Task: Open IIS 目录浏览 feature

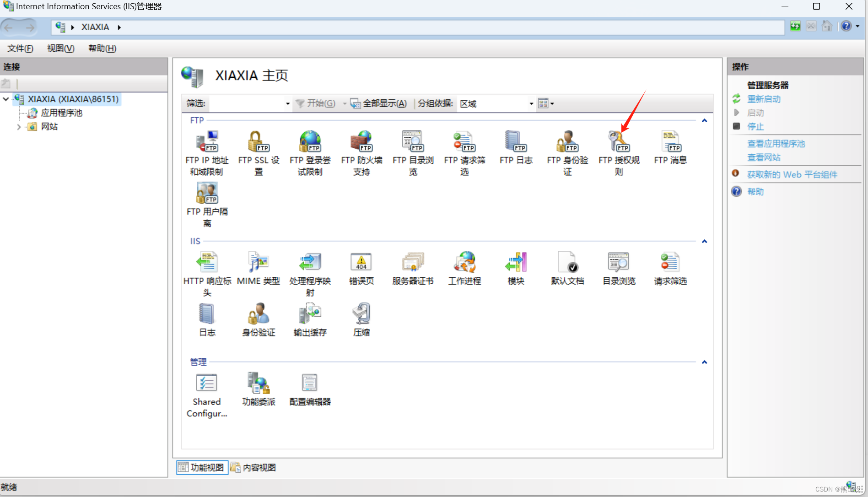Action: (x=619, y=268)
